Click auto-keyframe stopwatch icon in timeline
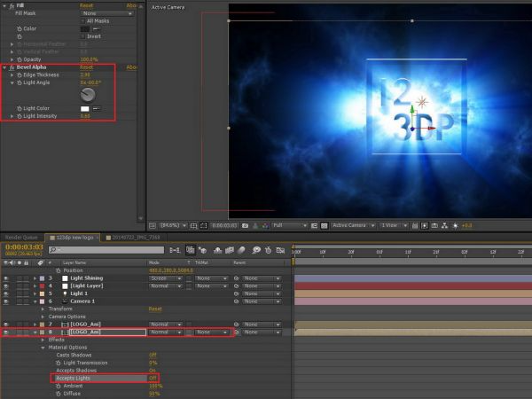The image size is (532, 399). click(268, 250)
